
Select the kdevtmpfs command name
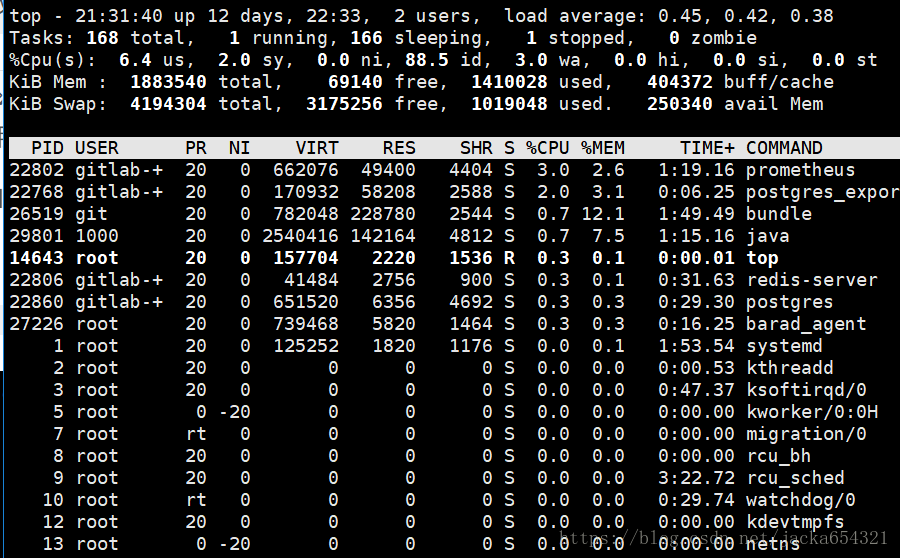click(795, 522)
